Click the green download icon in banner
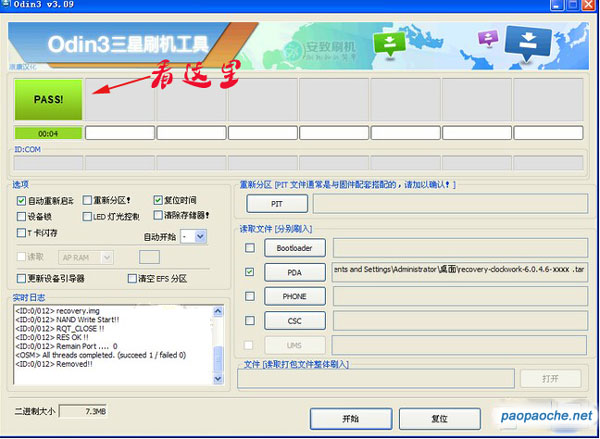Viewport: 600px width, 439px height. [390, 43]
